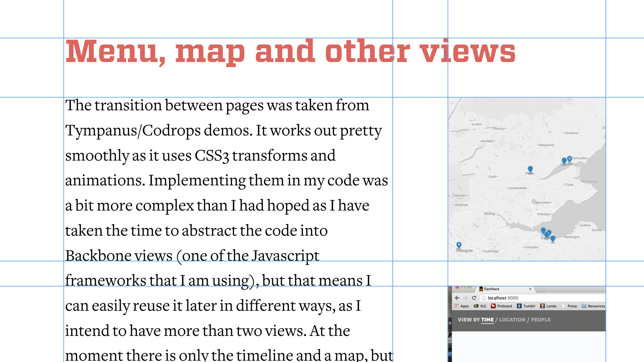Switch view to PEOPLE
This screenshot has height=362, width=644.
pos(540,320)
